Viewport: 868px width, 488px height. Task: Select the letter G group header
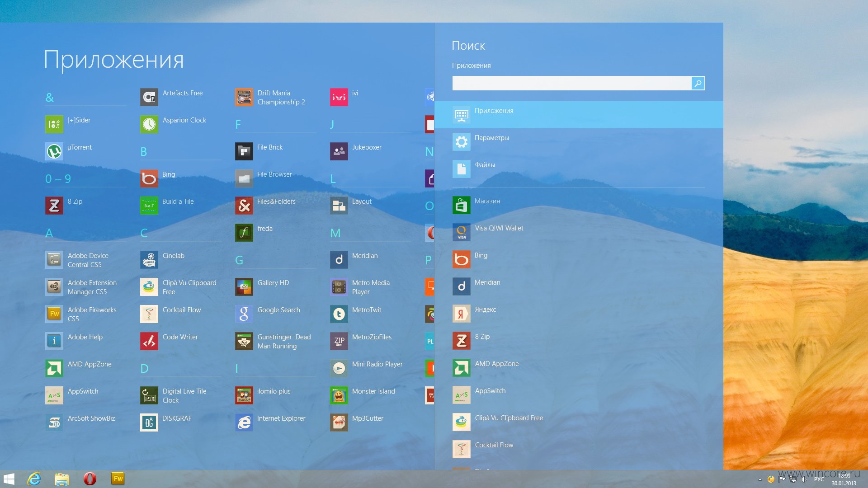click(x=239, y=260)
